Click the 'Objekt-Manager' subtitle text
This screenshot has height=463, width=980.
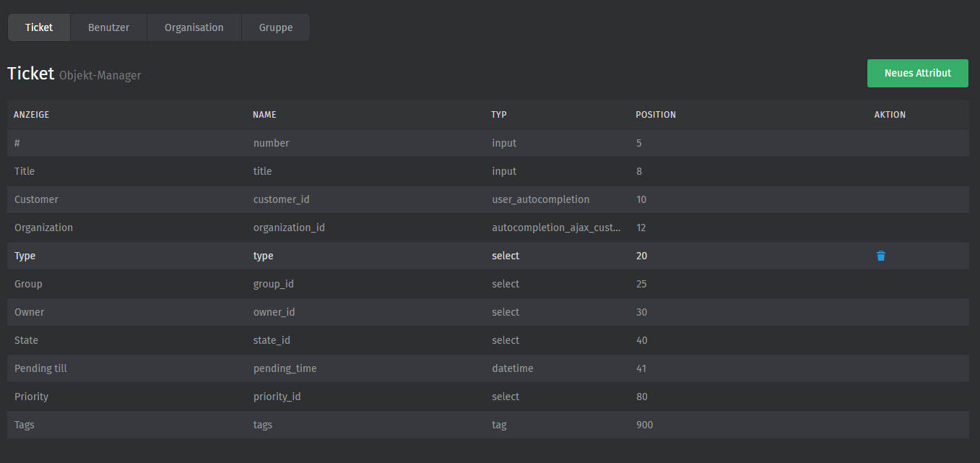coord(100,75)
